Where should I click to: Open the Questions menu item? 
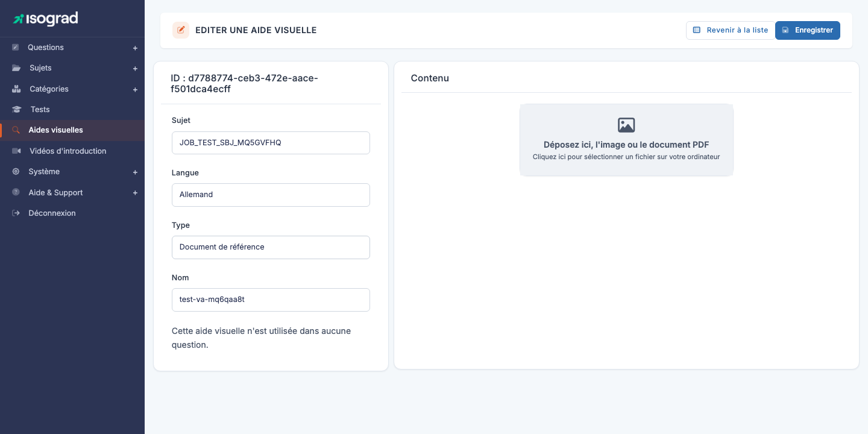[72, 48]
